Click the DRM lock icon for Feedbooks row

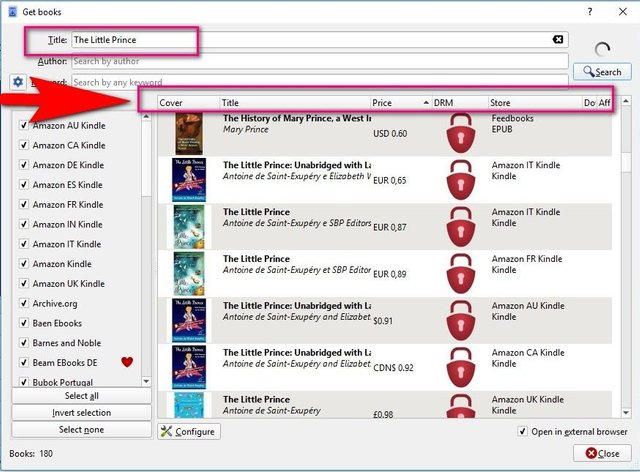tap(461, 133)
